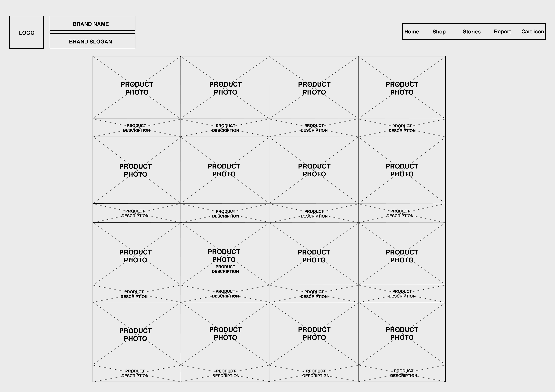The image size is (555, 392).
Task: Click the BRAND NAME box
Action: (92, 23)
